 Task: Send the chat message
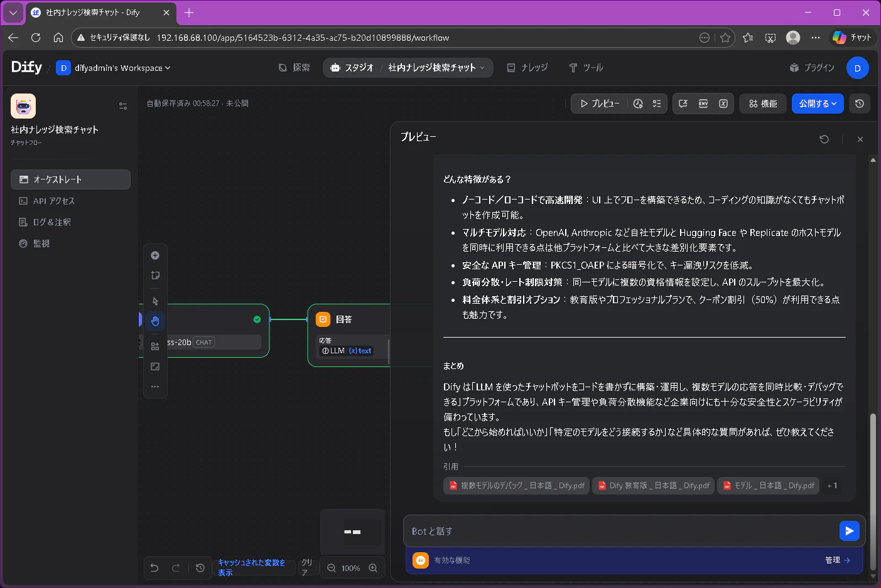(850, 531)
